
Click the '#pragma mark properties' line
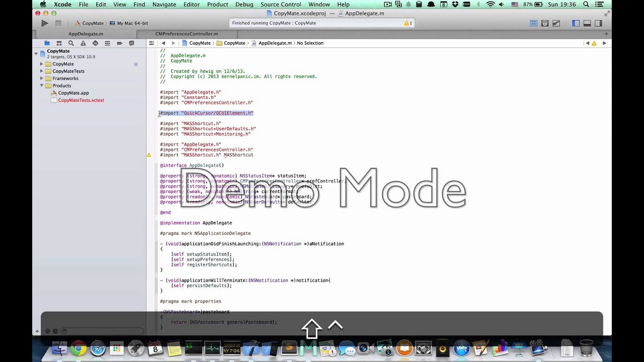coord(191,301)
